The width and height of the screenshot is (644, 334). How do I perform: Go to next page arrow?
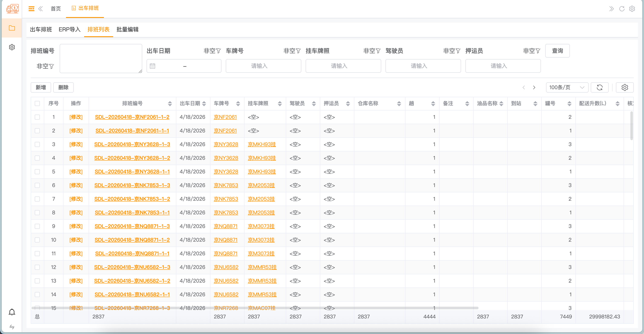pyautogui.click(x=534, y=87)
